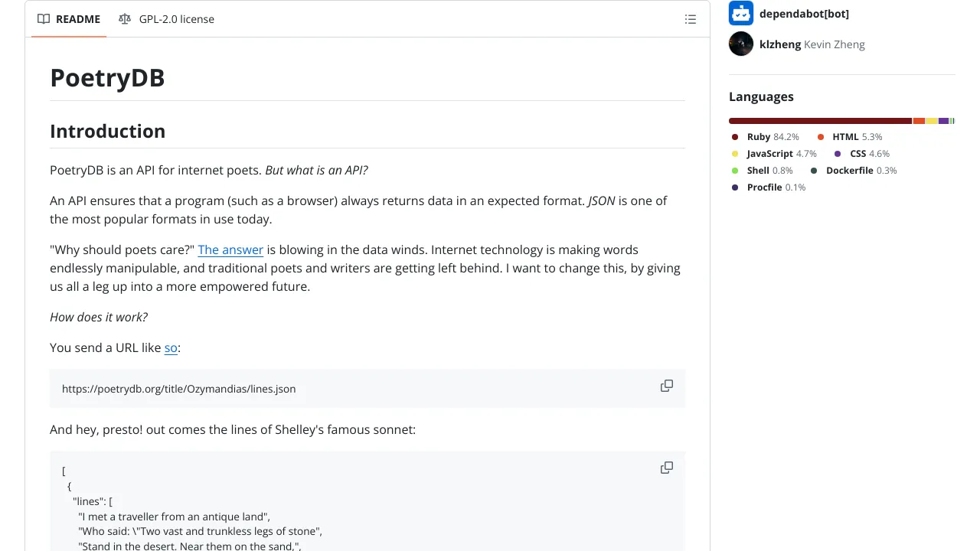
Task: Select Procfile 0.1% language
Action: tap(768, 187)
